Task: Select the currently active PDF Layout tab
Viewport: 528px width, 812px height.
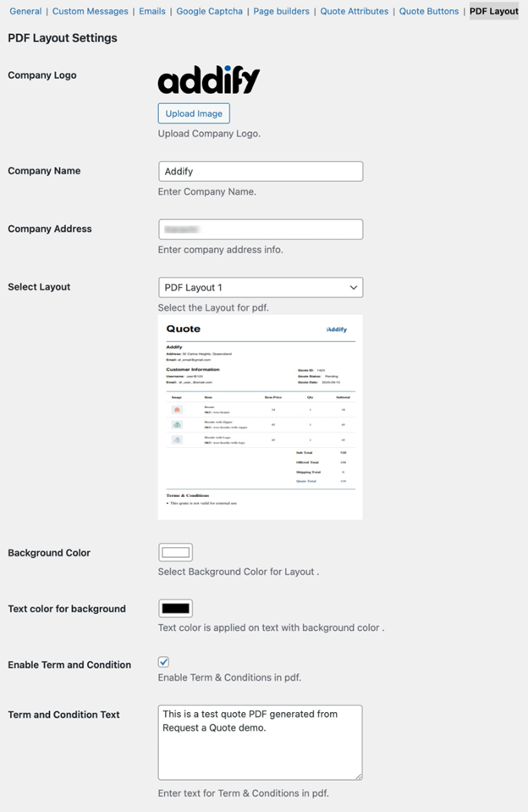Action: pos(494,11)
